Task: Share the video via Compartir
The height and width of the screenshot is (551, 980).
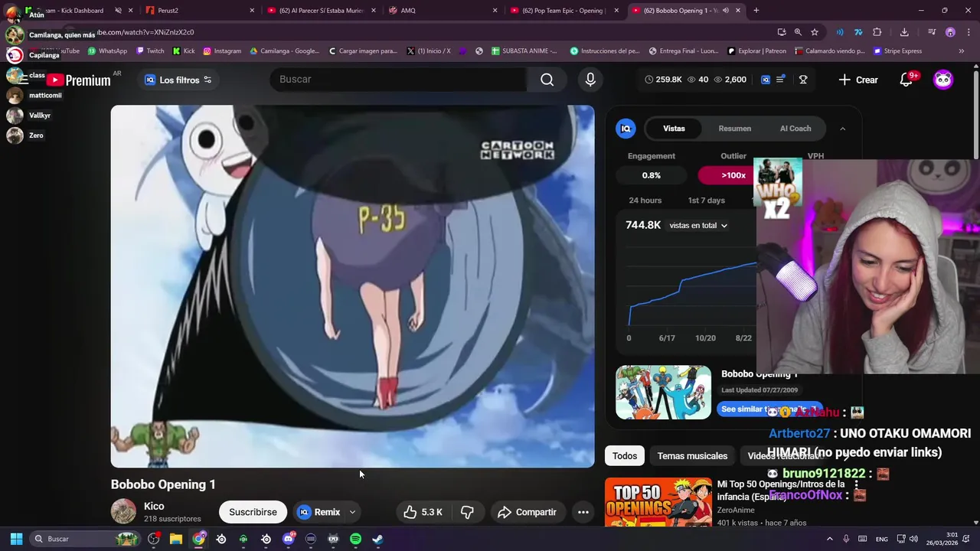Action: coord(527,512)
